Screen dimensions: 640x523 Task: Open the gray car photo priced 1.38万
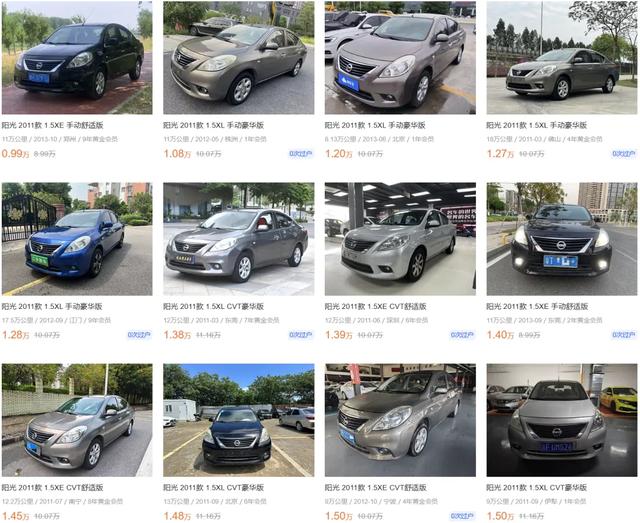coord(239,239)
